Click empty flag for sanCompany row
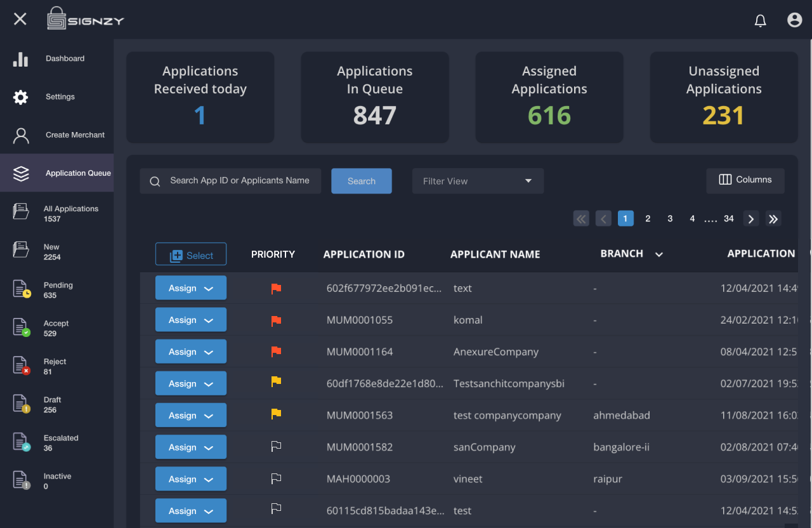 (x=276, y=446)
